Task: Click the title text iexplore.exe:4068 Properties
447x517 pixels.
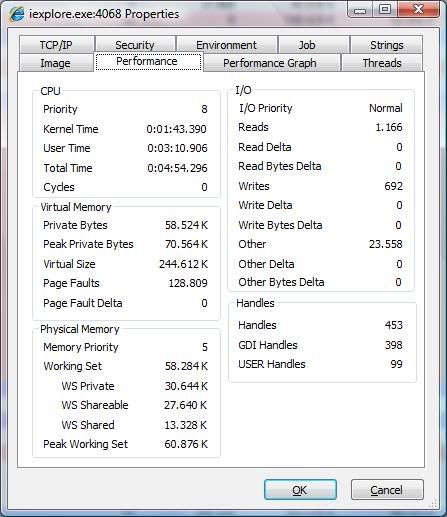Action: click(x=104, y=14)
